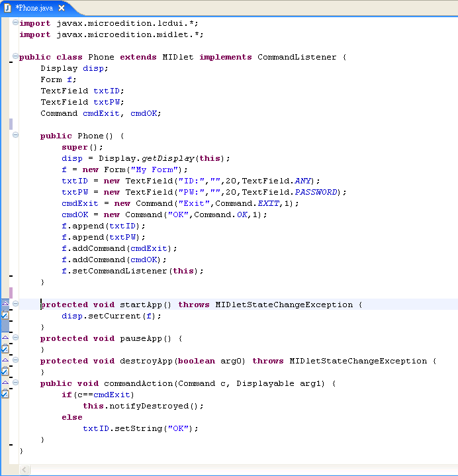
Task: Click the "ID:" string literal
Action: click(191, 181)
